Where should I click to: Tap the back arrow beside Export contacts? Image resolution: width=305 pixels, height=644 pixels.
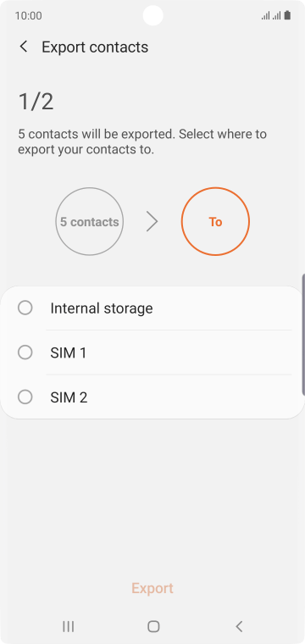(24, 47)
